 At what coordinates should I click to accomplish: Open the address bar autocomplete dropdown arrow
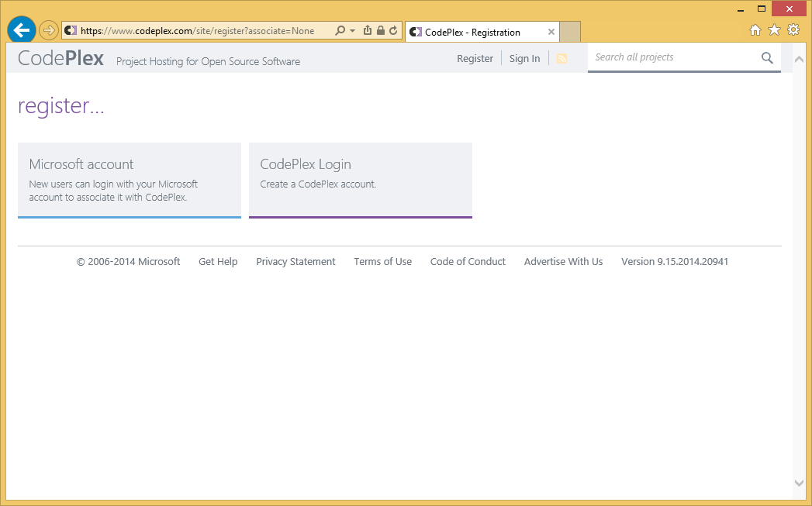353,30
